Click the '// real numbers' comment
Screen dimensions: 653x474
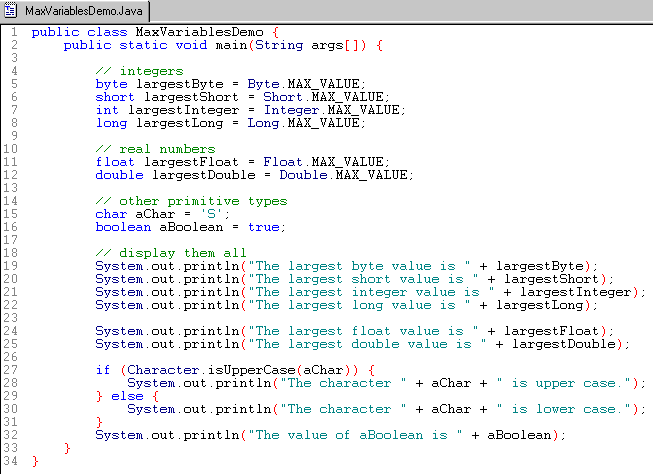(x=155, y=149)
